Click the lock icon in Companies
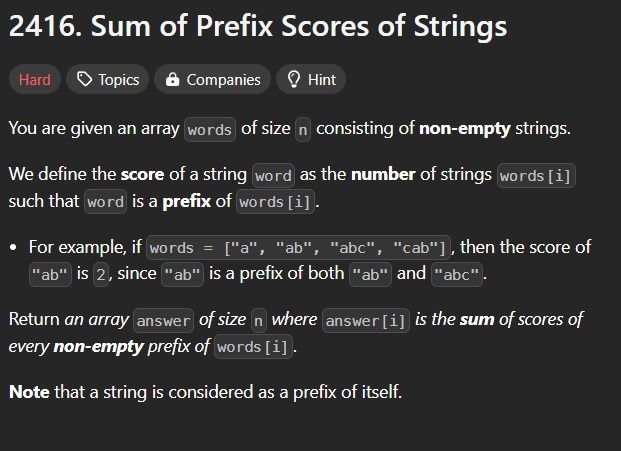621x451 pixels. [172, 79]
